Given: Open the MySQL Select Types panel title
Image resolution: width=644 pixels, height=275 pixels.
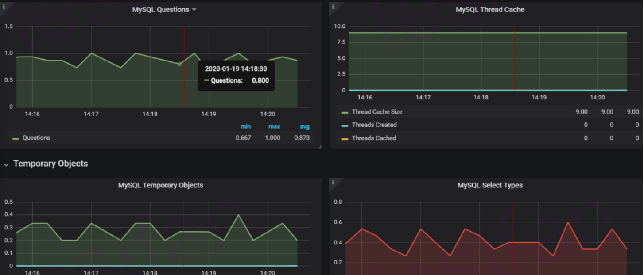Looking at the screenshot, I should click(x=490, y=185).
